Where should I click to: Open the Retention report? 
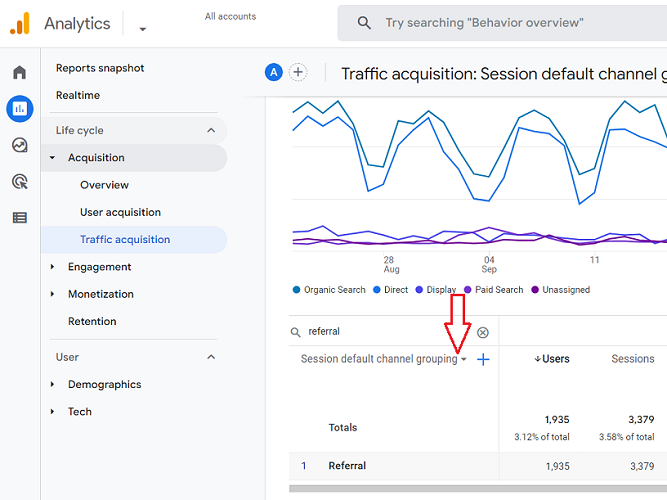[x=92, y=321]
